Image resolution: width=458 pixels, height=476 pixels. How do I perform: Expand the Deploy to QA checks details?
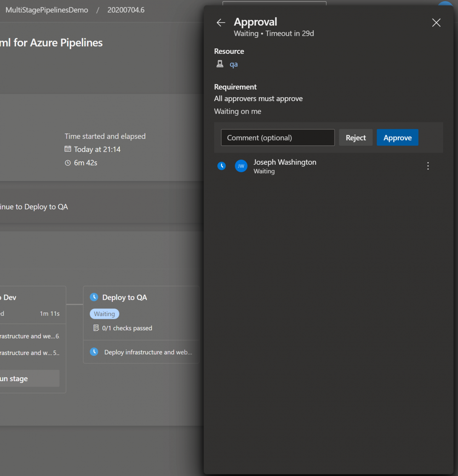coord(127,328)
